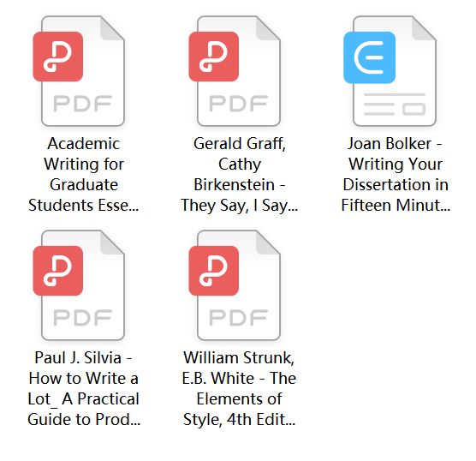Click red PDF reader badge on Academic Writing file
The width and height of the screenshot is (476, 461).
click(58, 57)
